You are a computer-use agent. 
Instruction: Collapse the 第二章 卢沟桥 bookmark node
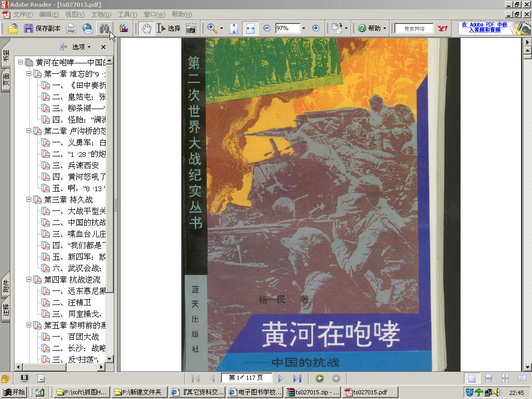tap(29, 130)
